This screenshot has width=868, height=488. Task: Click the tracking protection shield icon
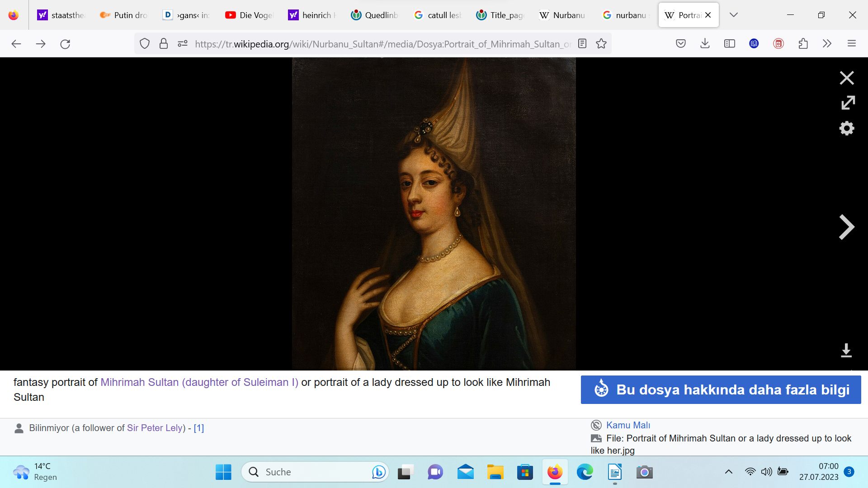click(144, 44)
